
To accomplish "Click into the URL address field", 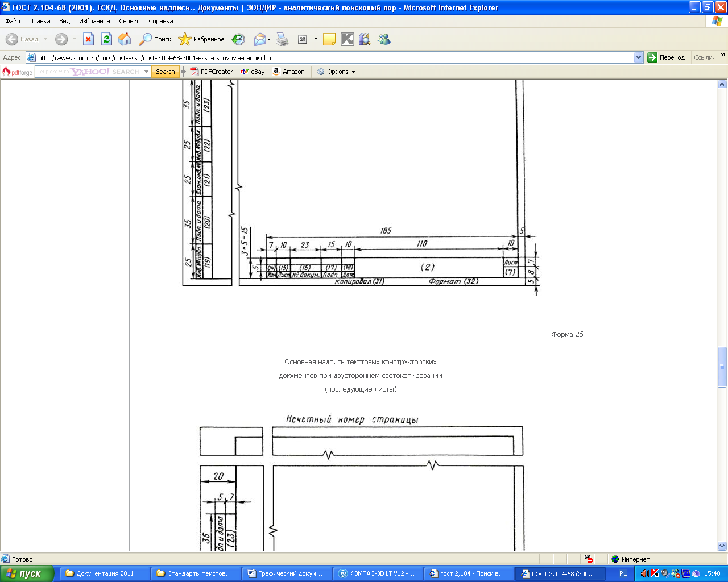I will pyautogui.click(x=334, y=57).
